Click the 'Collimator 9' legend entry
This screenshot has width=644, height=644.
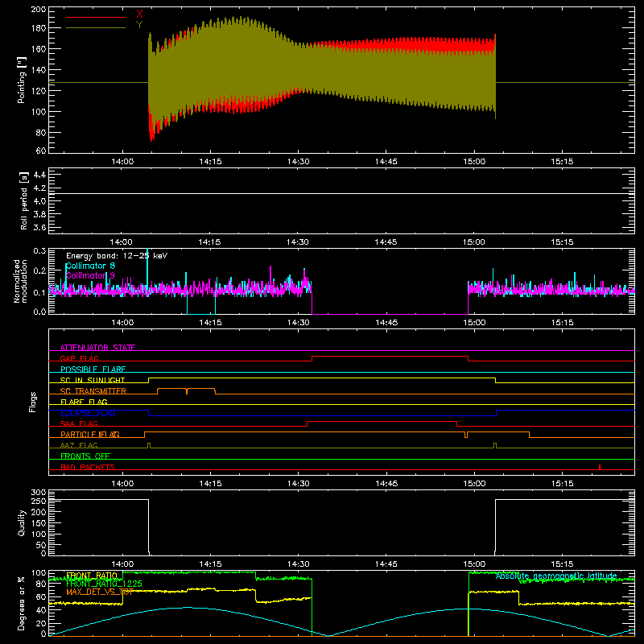pos(90,275)
